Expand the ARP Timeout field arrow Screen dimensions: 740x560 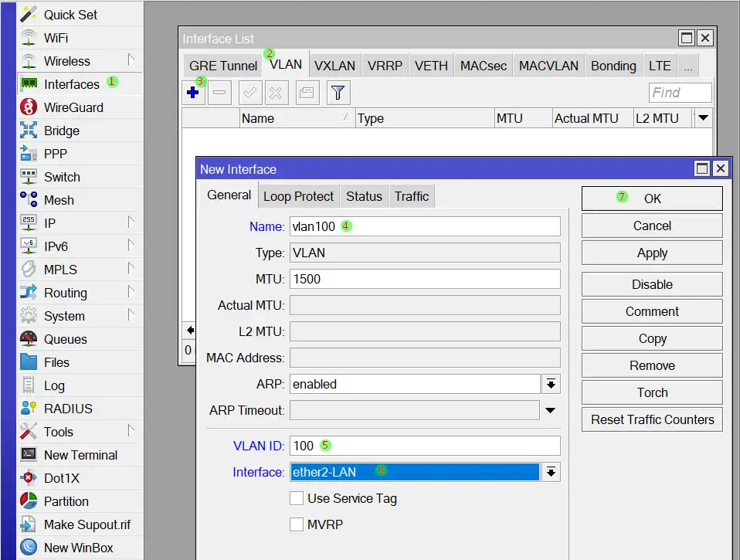[x=551, y=410]
